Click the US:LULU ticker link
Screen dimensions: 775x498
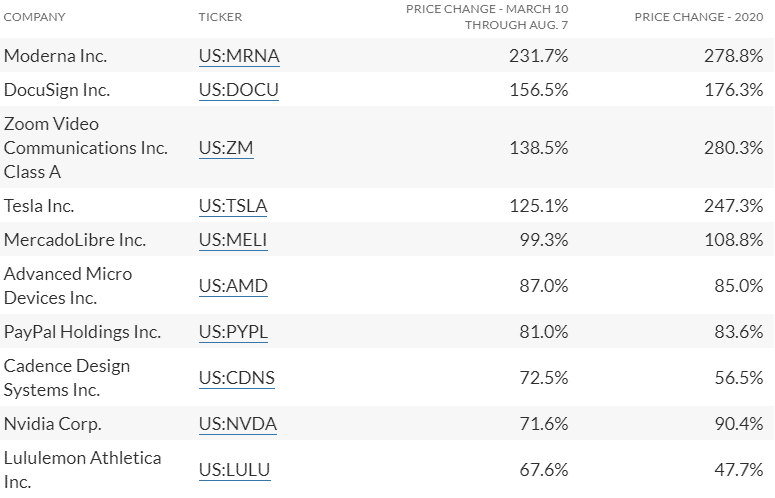pyautogui.click(x=234, y=470)
